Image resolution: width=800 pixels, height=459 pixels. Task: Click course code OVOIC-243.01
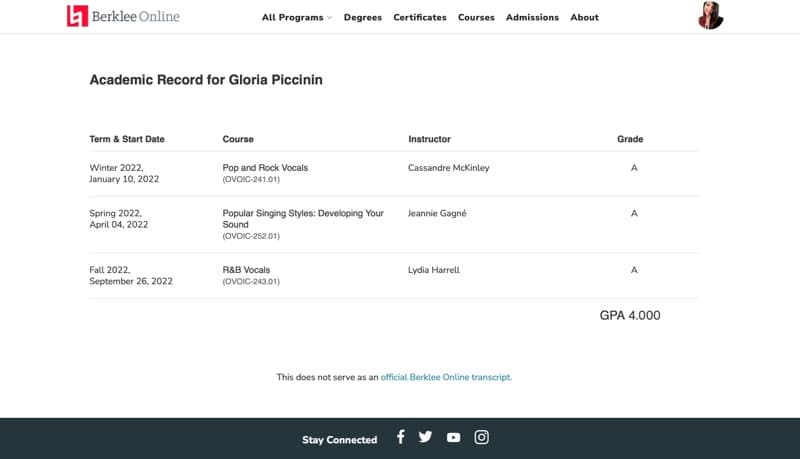pos(251,282)
